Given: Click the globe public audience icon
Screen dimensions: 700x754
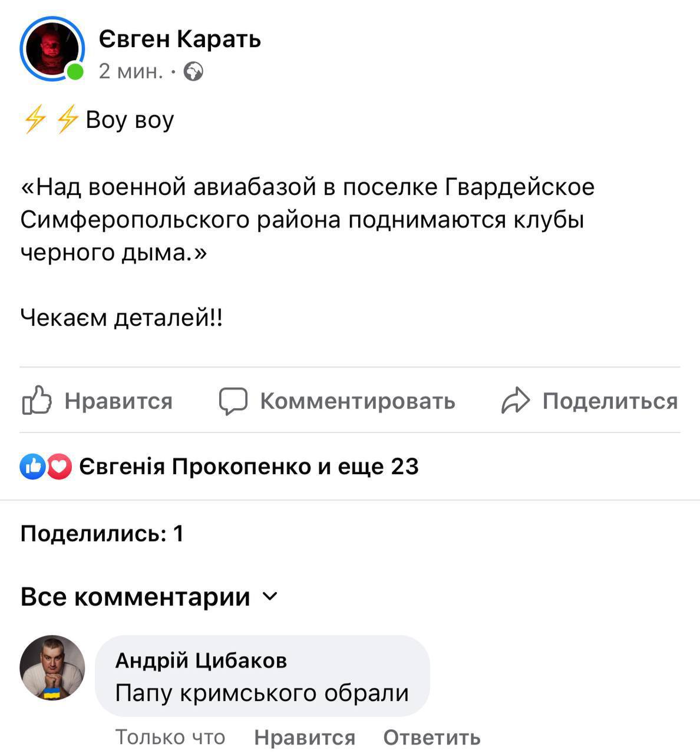Looking at the screenshot, I should pyautogui.click(x=193, y=72).
